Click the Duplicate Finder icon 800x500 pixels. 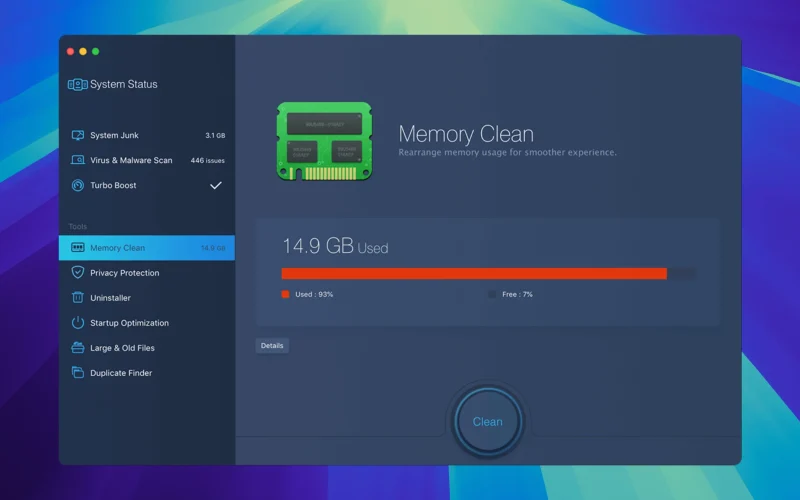point(78,372)
